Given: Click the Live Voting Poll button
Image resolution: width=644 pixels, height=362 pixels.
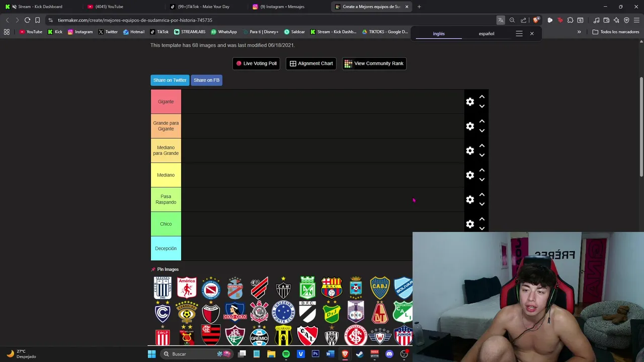Looking at the screenshot, I should pyautogui.click(x=256, y=63).
